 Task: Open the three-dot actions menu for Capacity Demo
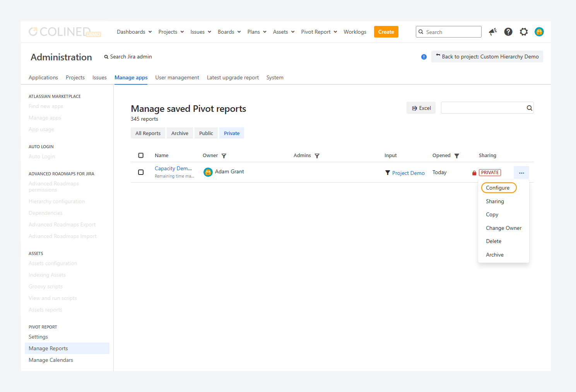(521, 173)
